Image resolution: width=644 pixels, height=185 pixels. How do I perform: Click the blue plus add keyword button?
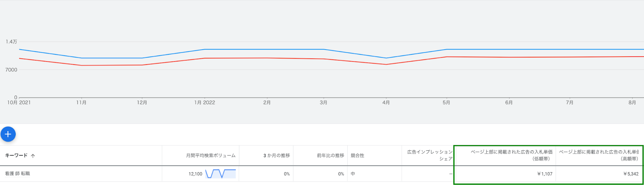(x=8, y=134)
